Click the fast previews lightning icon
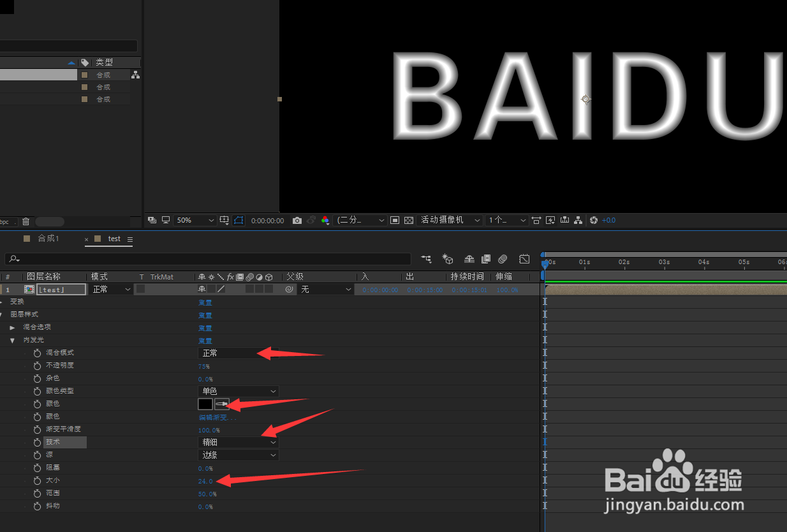Image resolution: width=787 pixels, height=532 pixels. coord(550,220)
